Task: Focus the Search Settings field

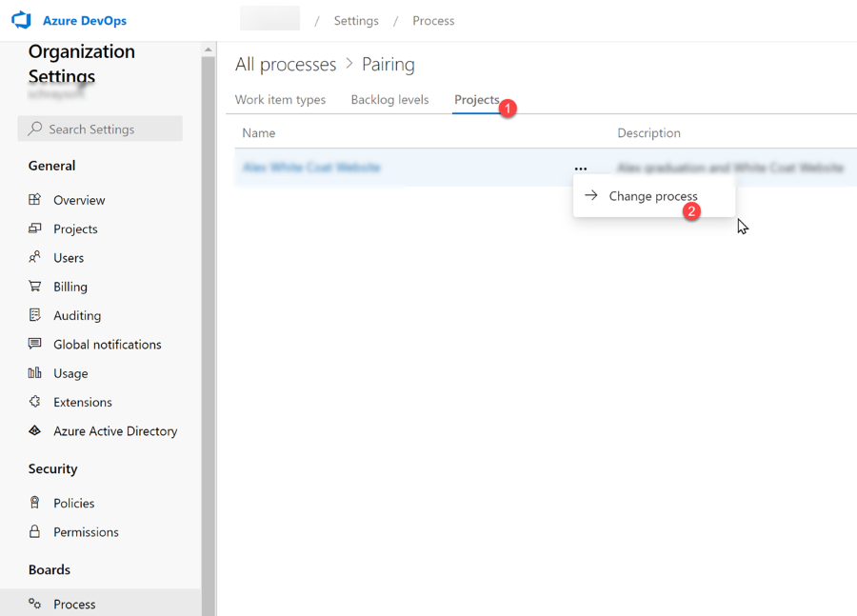Action: (x=100, y=129)
